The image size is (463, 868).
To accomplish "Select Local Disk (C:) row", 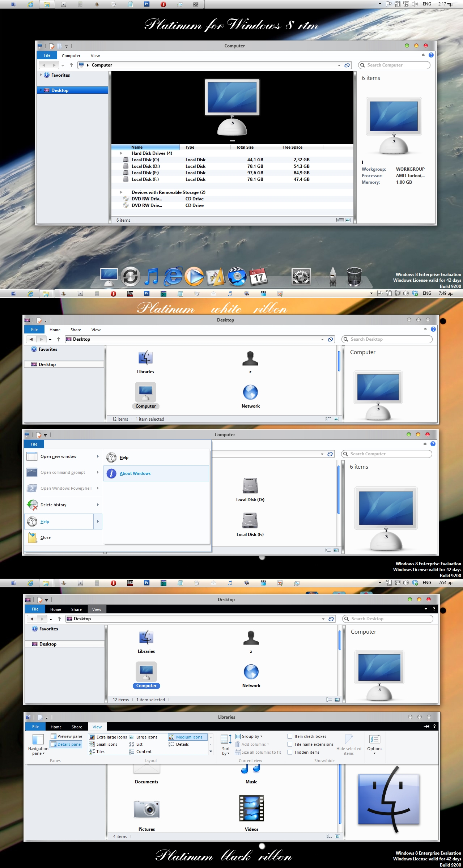I will 232,160.
